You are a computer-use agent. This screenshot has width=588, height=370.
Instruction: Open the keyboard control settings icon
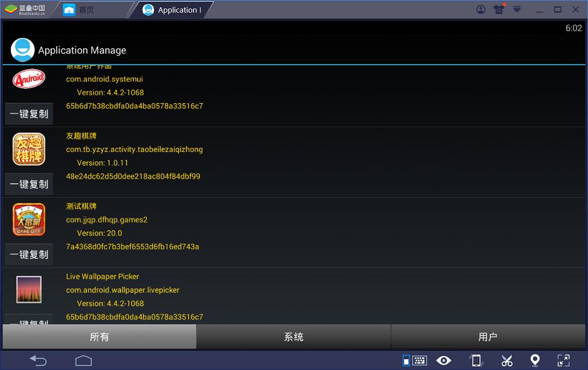pyautogui.click(x=415, y=360)
